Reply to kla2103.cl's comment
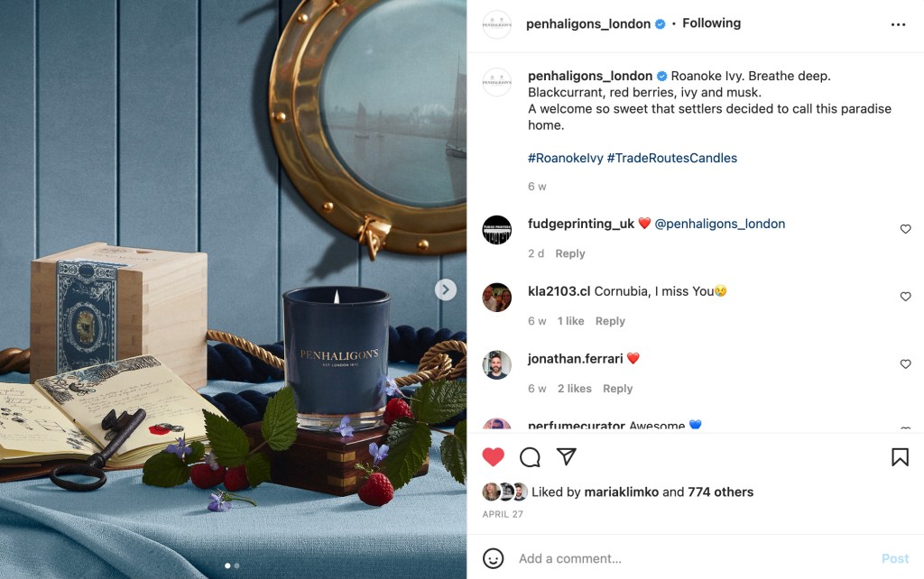Screen dimensions: 924x579 coord(610,321)
